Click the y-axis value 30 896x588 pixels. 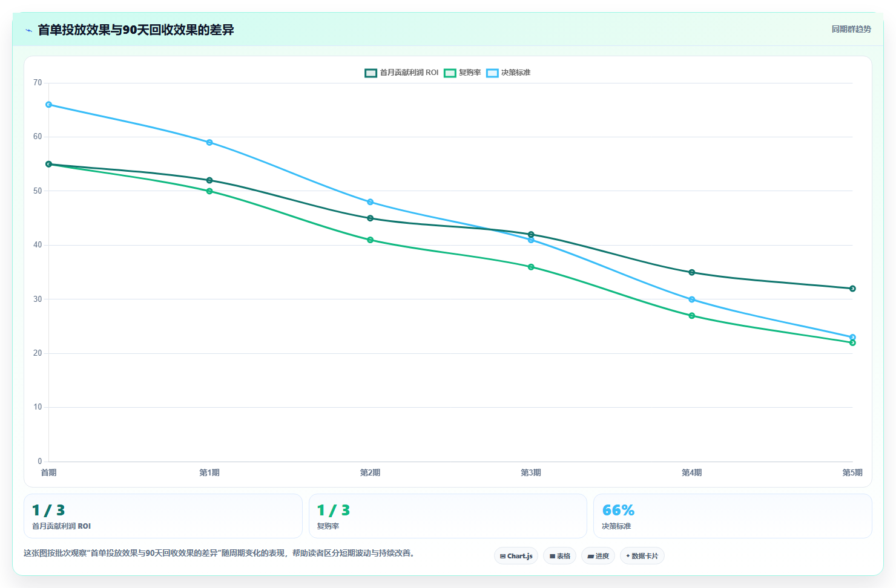point(38,299)
